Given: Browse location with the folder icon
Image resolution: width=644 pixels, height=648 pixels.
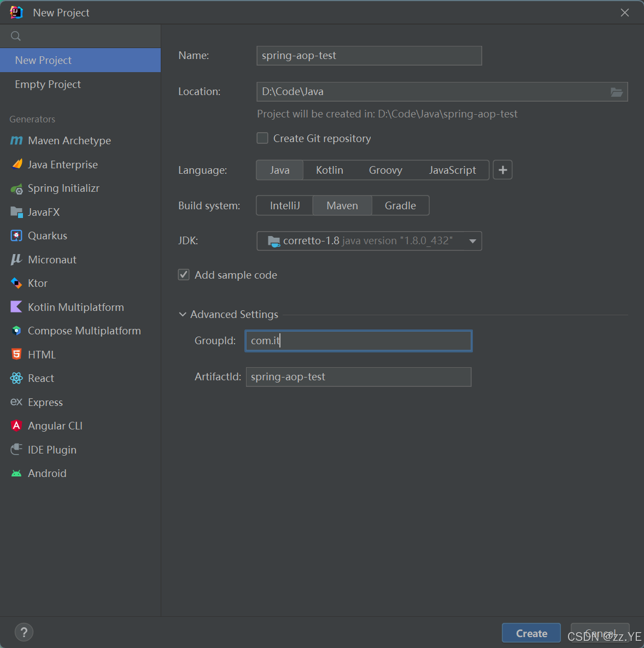Looking at the screenshot, I should (616, 92).
